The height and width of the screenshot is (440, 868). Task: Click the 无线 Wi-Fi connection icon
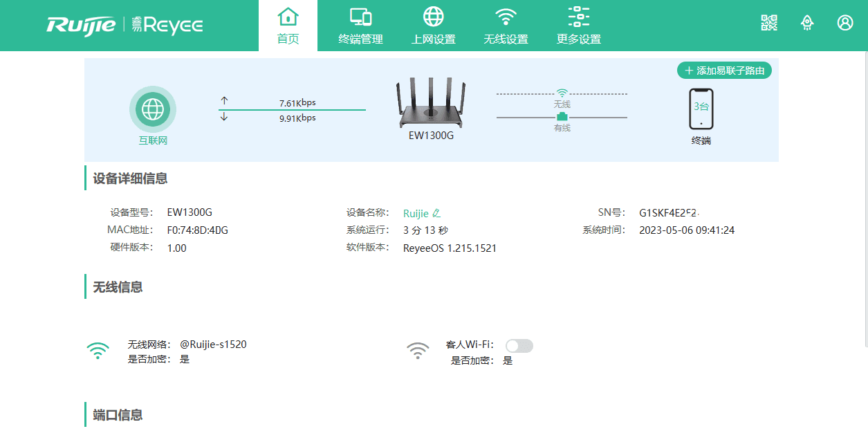[562, 93]
